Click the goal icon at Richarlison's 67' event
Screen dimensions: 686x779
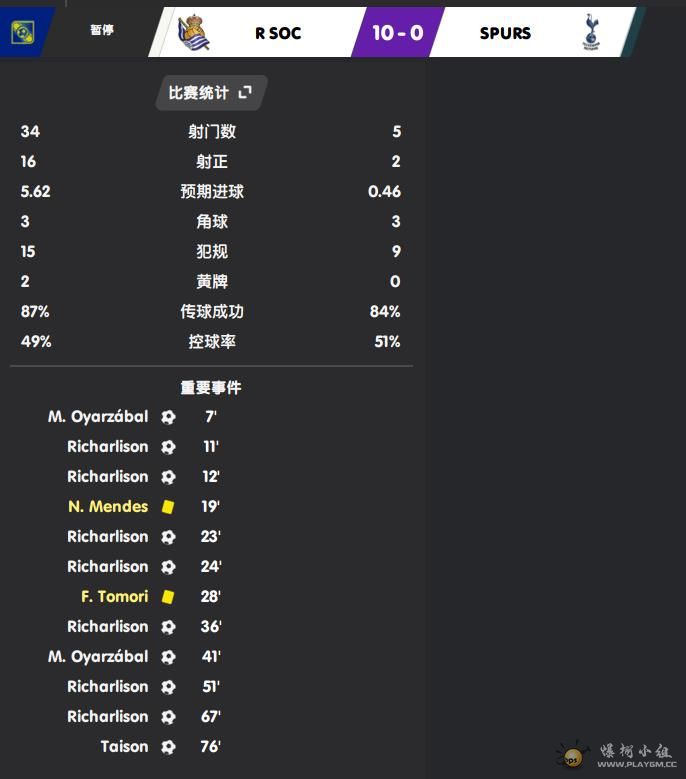point(168,717)
